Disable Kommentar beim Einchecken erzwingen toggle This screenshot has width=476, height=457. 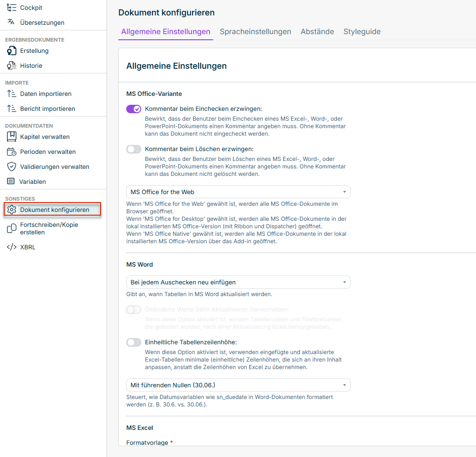coord(134,109)
